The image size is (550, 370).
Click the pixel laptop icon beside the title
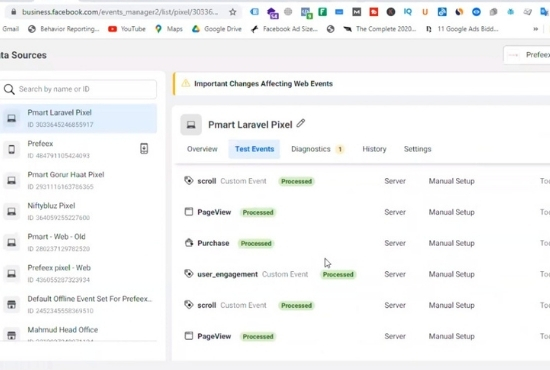coord(191,125)
